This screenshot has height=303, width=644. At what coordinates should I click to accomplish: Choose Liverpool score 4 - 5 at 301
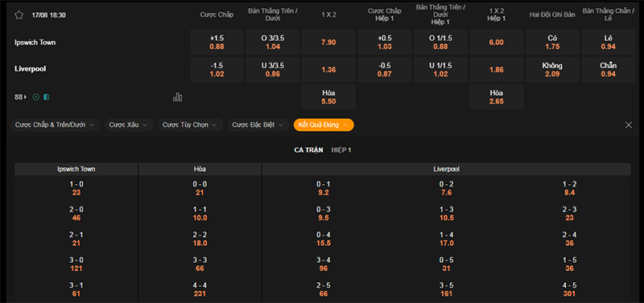pyautogui.click(x=570, y=289)
